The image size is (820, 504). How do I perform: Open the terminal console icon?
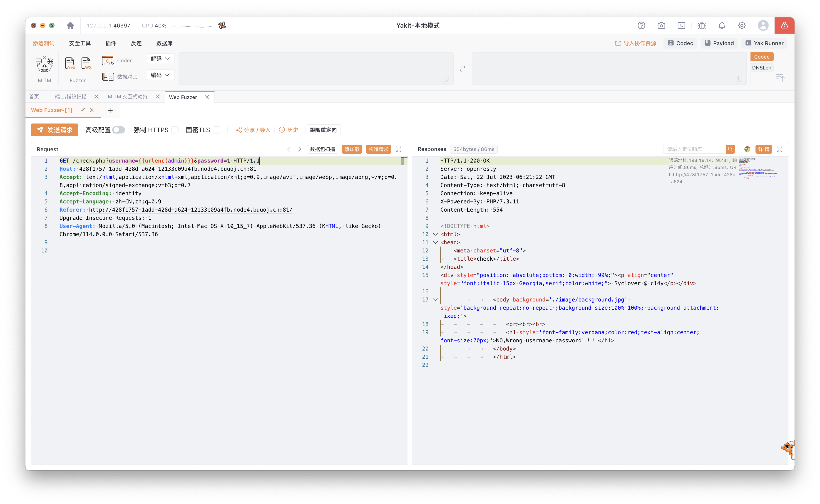[681, 26]
